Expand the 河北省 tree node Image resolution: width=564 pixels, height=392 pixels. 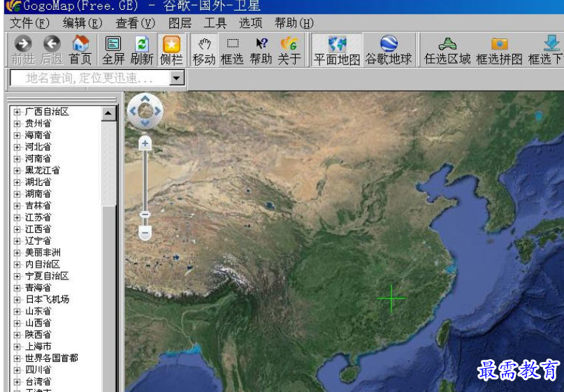click(x=17, y=147)
